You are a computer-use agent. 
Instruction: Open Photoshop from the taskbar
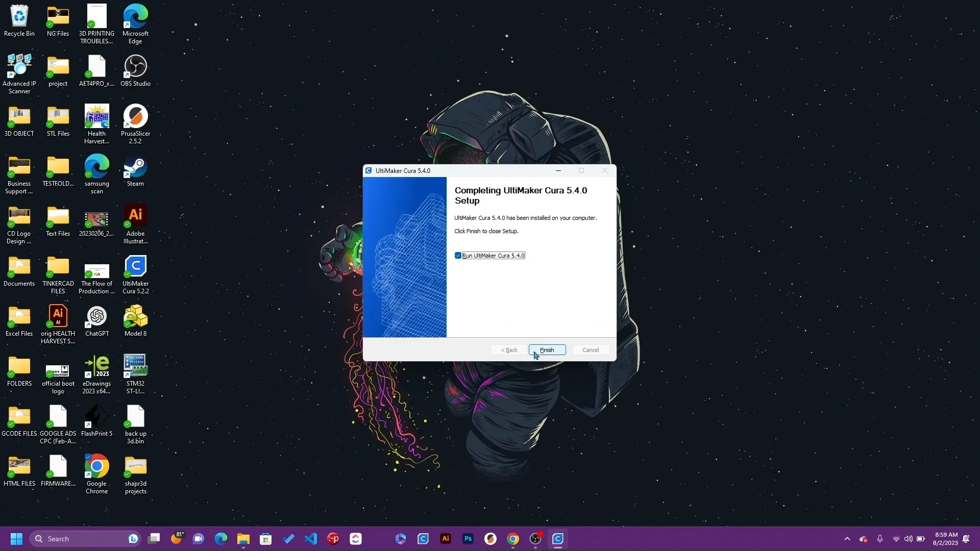pyautogui.click(x=468, y=539)
